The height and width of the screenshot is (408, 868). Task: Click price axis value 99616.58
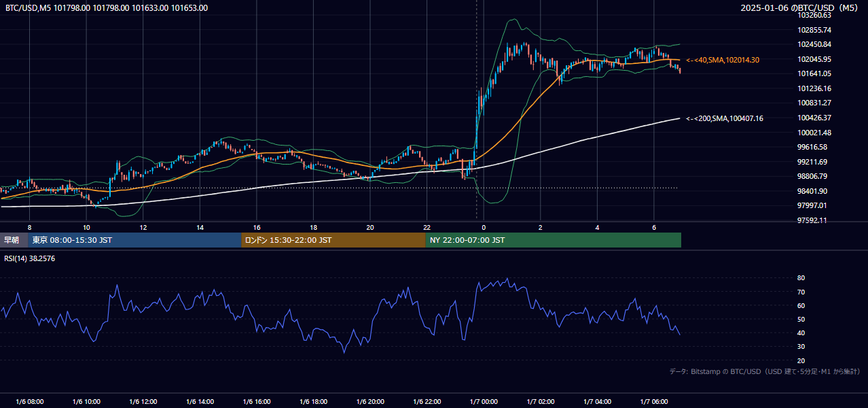click(812, 147)
